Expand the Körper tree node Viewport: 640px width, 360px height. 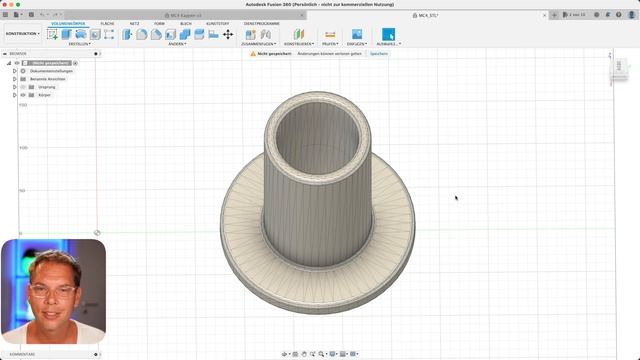point(15,95)
